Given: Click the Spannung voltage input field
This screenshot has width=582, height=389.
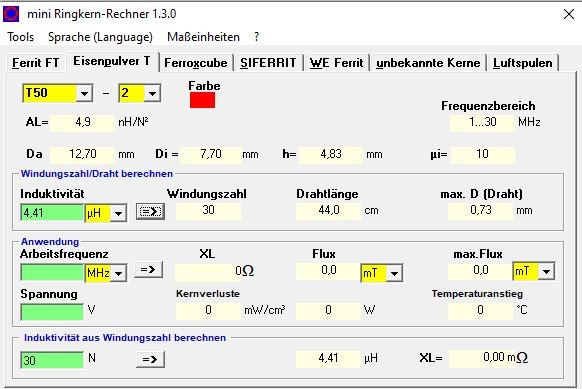Looking at the screenshot, I should [52, 311].
